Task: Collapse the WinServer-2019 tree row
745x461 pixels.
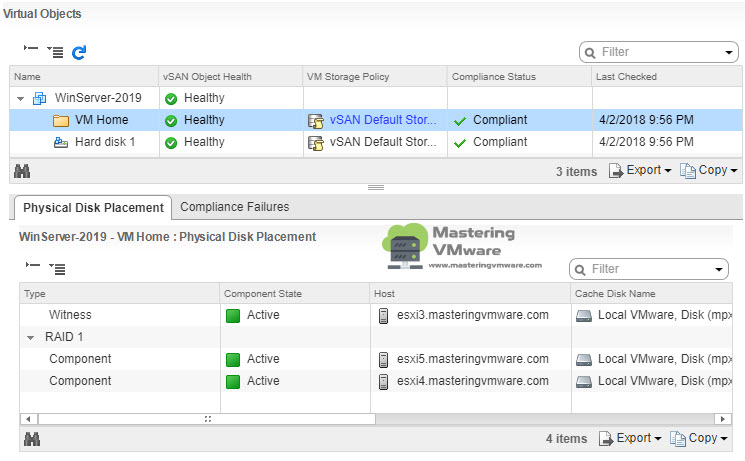Action: pos(20,99)
